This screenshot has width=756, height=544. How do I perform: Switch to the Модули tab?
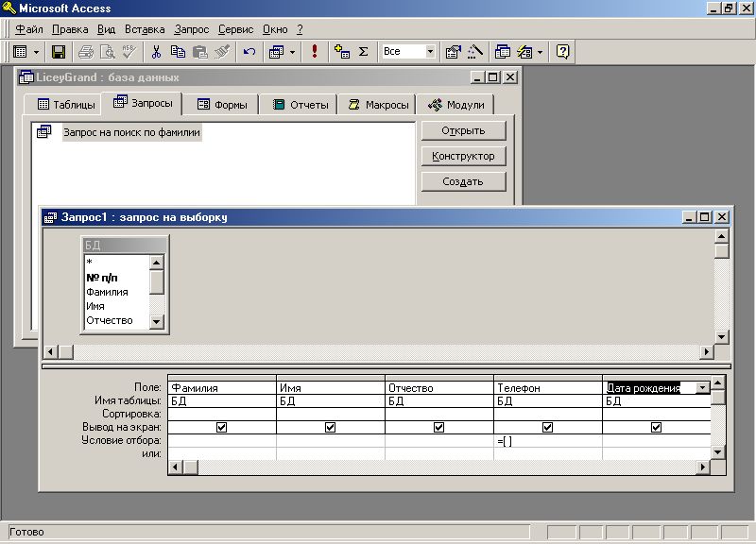tap(455, 105)
